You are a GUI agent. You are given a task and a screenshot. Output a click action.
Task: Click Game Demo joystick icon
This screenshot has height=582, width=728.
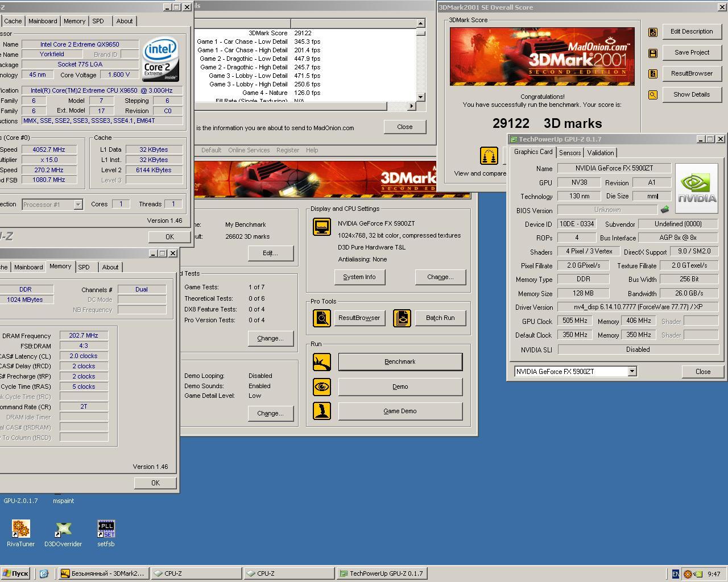(322, 411)
